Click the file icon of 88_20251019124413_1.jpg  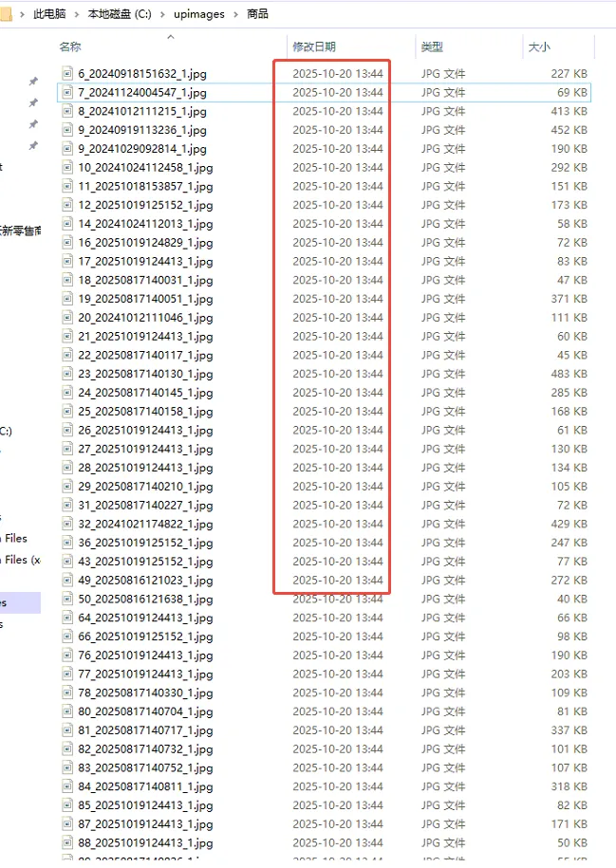coord(67,843)
